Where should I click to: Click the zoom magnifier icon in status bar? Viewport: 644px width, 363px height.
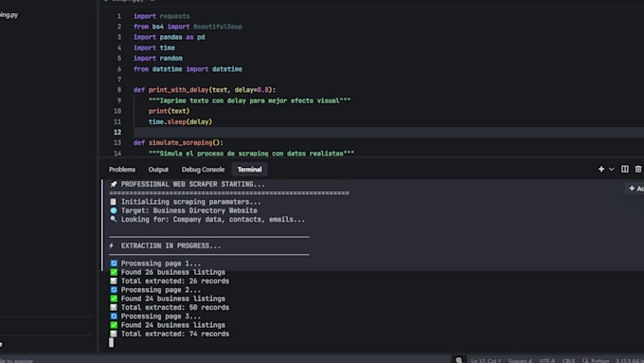(x=458, y=360)
